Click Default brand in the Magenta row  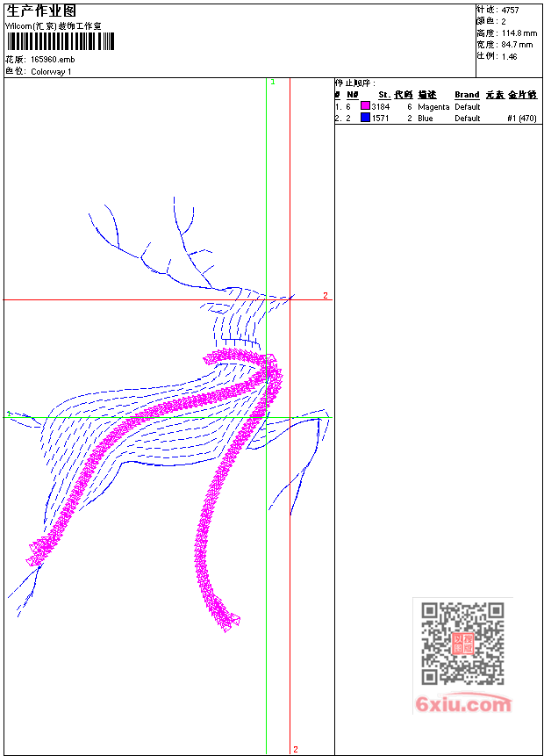[x=468, y=106]
